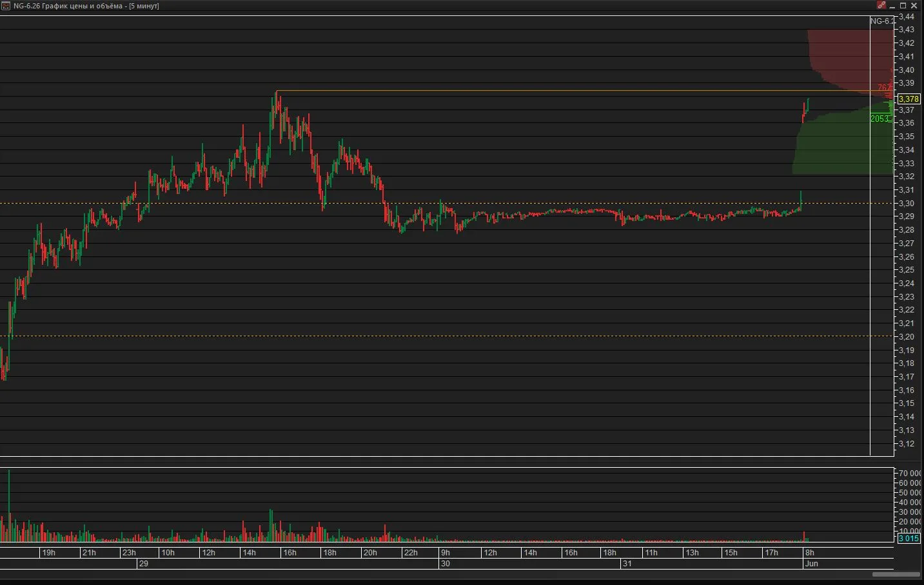Click the 9h time axis label
Image resolution: width=924 pixels, height=585 pixels.
[x=446, y=553]
